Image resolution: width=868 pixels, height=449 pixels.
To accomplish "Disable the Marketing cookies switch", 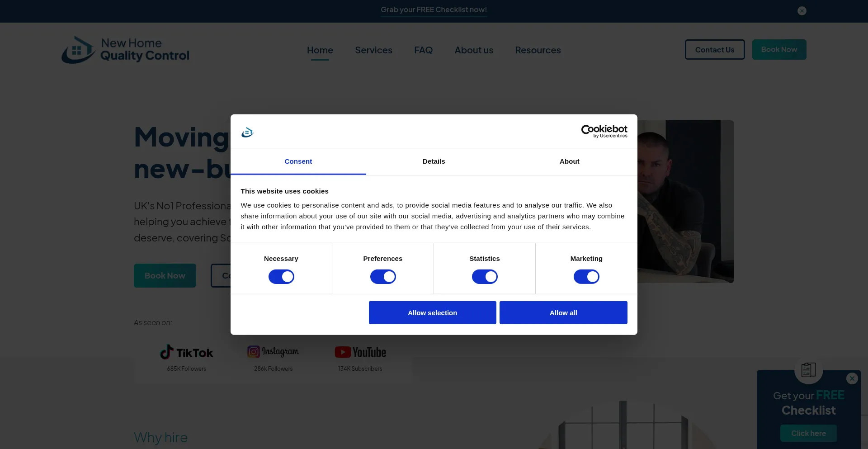I will 586,277.
